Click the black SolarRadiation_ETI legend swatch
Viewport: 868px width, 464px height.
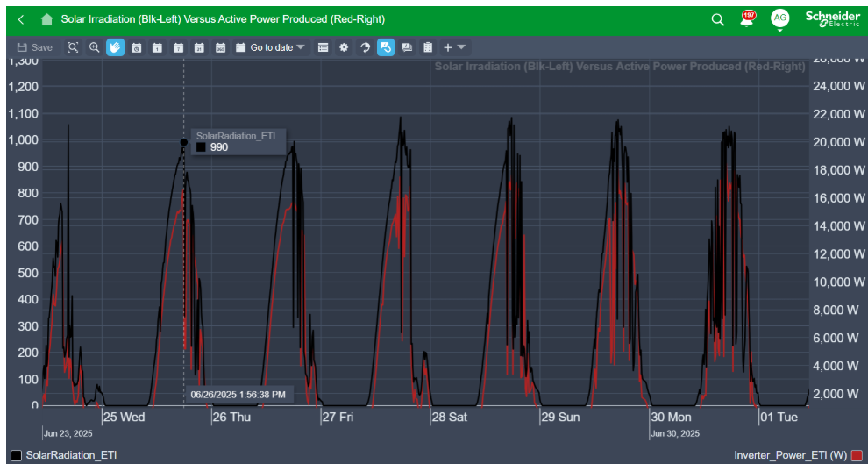point(16,455)
